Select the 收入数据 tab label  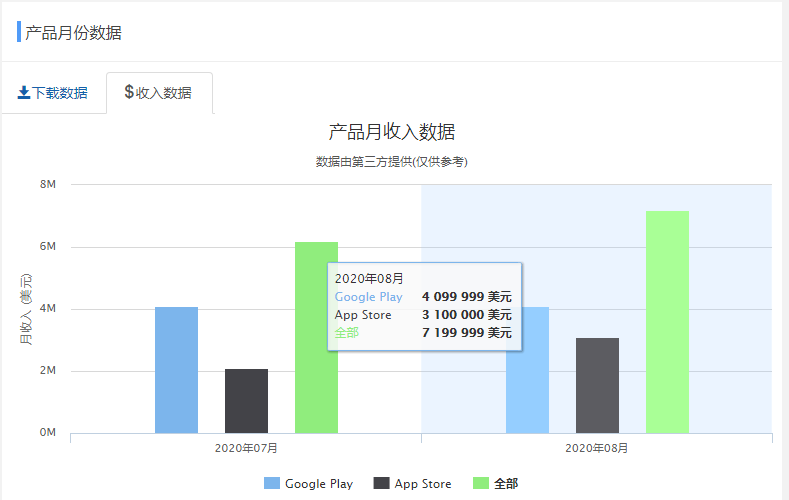point(164,93)
